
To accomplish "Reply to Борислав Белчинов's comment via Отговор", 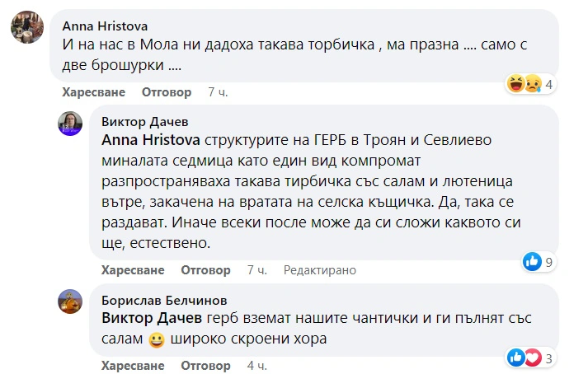I will pyautogui.click(x=206, y=366).
